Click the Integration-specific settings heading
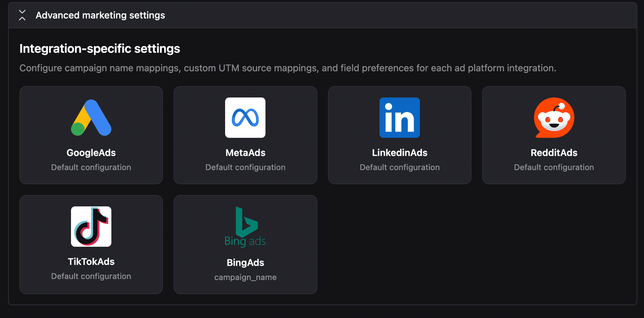Viewport: 644px width, 318px height. pyautogui.click(x=100, y=49)
